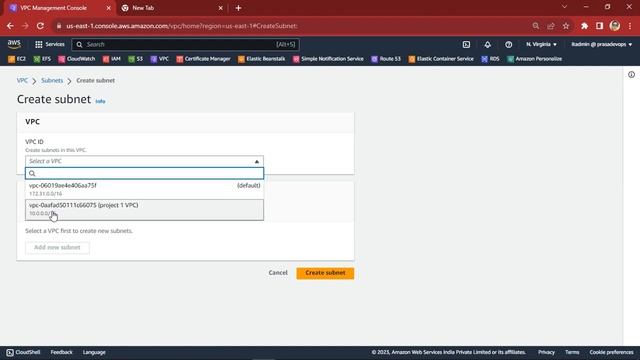Select the project 1 VPC option
640x360 pixels.
pyautogui.click(x=144, y=209)
